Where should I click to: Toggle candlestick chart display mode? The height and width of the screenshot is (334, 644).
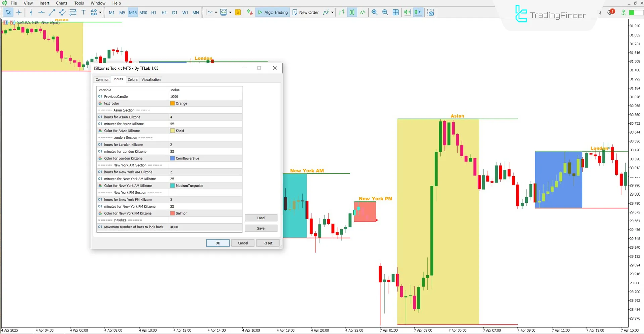[352, 12]
